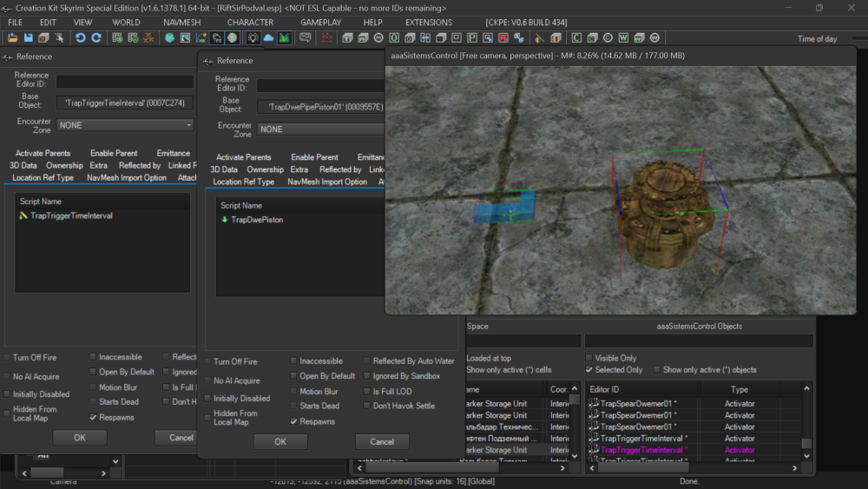Image resolution: width=868 pixels, height=489 pixels.
Task: Open the WORLD menu
Action: [x=126, y=23]
